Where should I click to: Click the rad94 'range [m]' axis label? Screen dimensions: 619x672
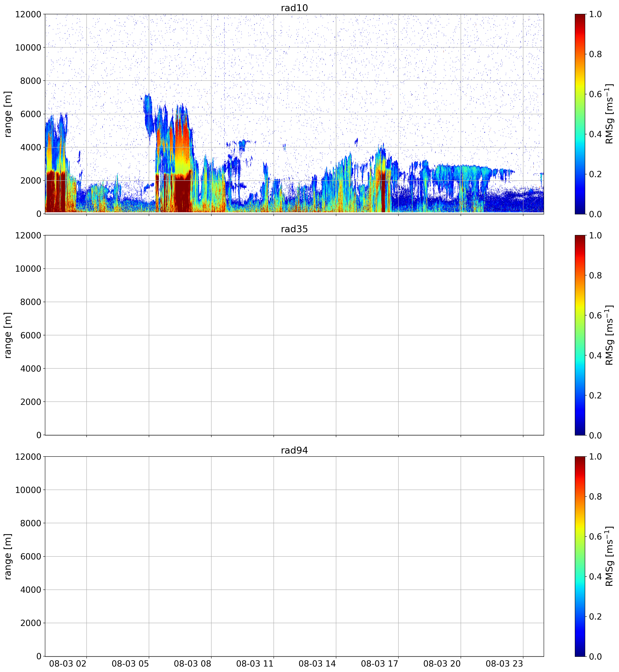(x=8, y=556)
